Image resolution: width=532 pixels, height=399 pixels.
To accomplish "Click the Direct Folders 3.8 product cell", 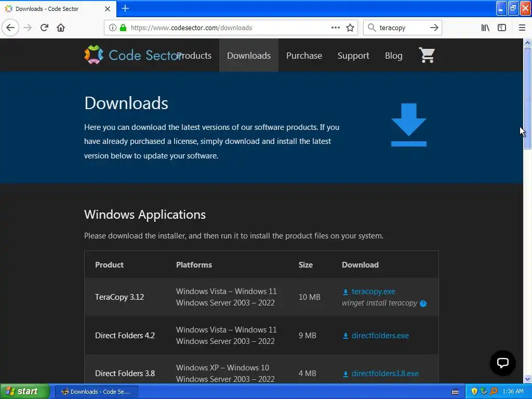I will [125, 374].
